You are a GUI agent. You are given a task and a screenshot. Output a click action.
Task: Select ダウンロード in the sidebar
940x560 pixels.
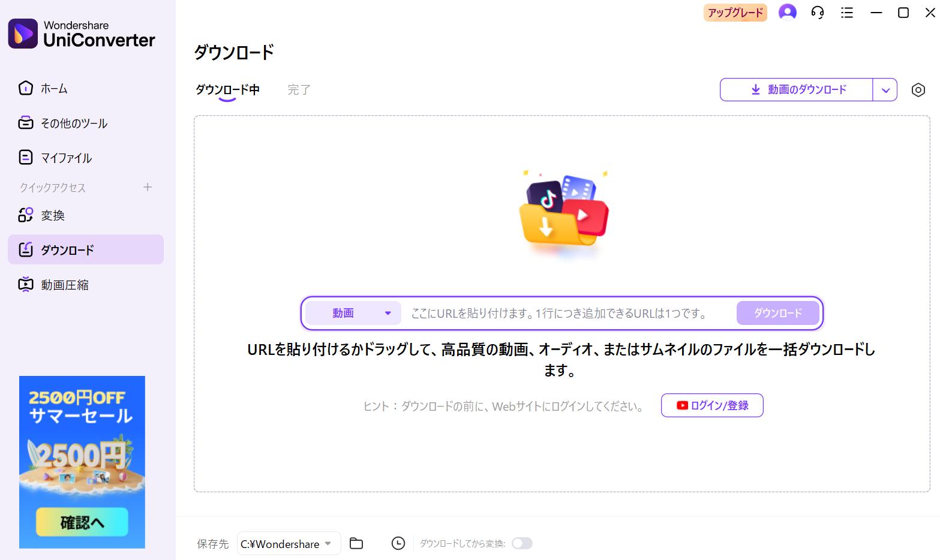click(x=85, y=249)
